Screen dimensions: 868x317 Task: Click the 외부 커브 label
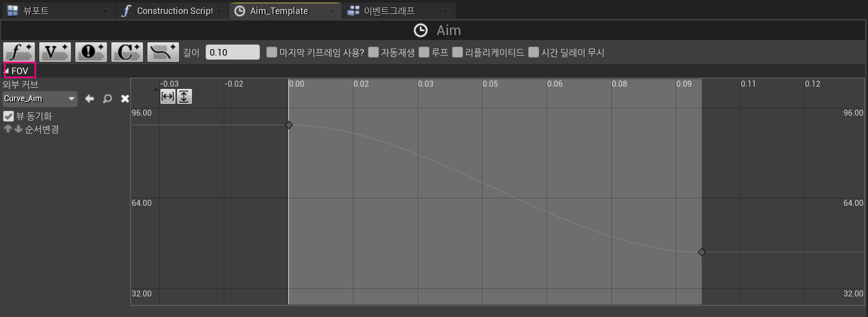coord(21,84)
